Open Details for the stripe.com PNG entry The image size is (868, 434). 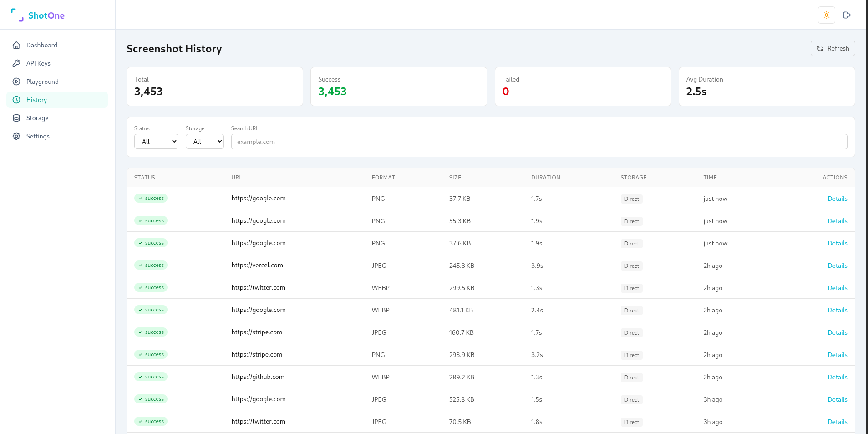pyautogui.click(x=837, y=354)
